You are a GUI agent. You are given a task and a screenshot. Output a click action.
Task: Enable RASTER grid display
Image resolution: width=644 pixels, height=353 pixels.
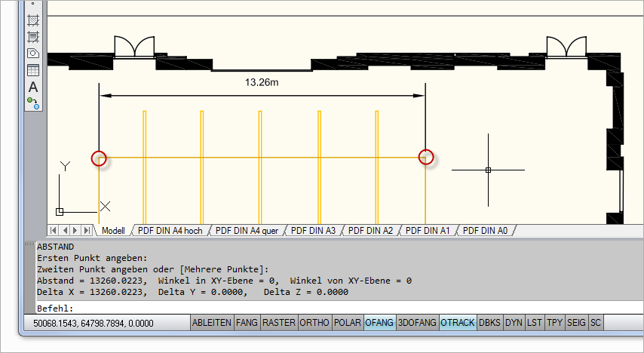279,323
